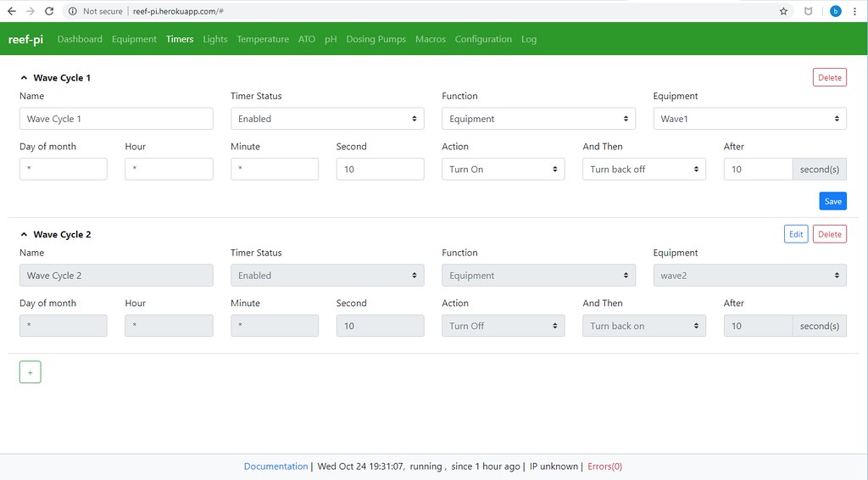Click the Hour field in Wave Cycle 1
868x480 pixels.
[169, 169]
